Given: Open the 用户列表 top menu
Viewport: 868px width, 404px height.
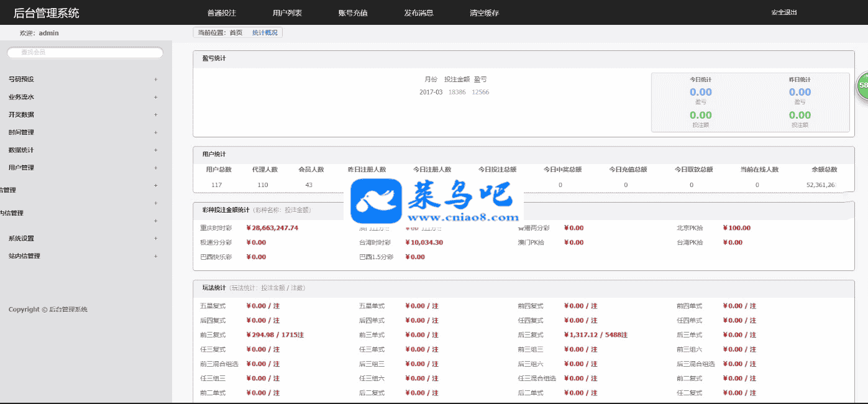Looking at the screenshot, I should [287, 13].
